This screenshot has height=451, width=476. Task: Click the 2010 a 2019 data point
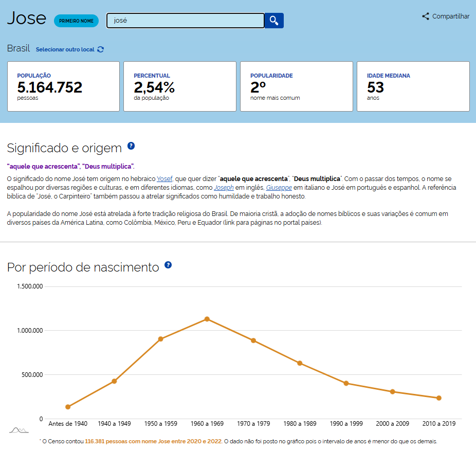439,398
